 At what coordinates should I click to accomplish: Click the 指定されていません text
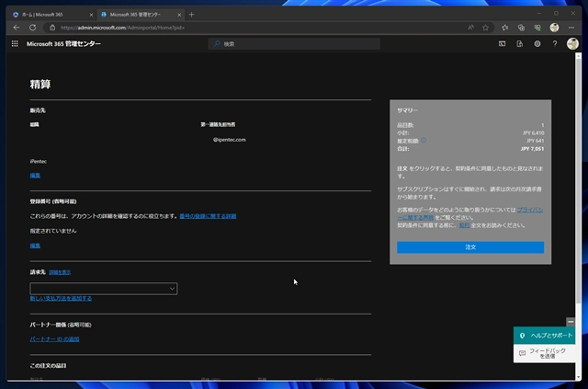(53, 231)
